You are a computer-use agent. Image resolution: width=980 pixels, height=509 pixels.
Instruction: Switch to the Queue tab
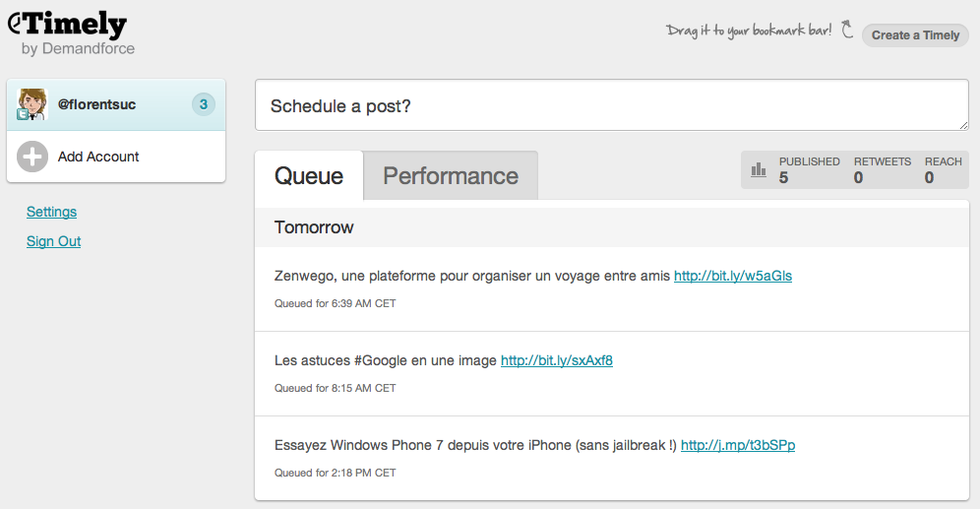click(309, 176)
